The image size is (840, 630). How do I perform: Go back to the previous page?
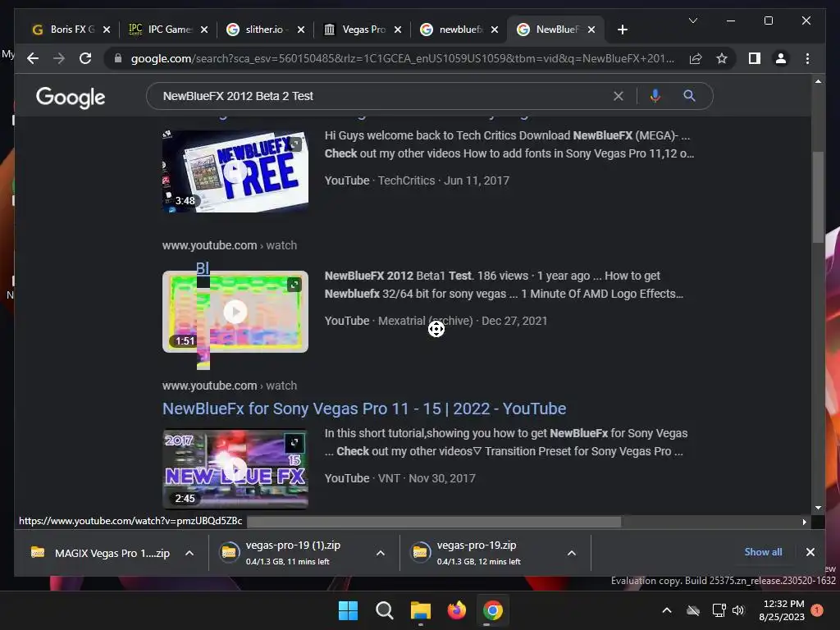(33, 58)
